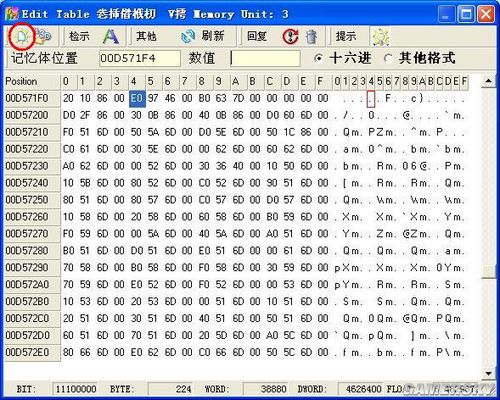
Task: Click the 3D hand icon in the toolbar
Action: (x=44, y=36)
